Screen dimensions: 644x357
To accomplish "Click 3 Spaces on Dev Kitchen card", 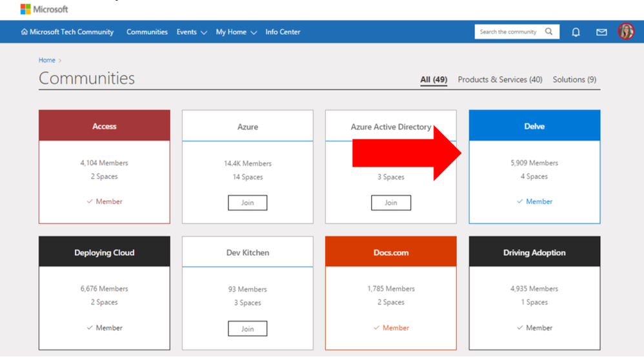I will [248, 303].
